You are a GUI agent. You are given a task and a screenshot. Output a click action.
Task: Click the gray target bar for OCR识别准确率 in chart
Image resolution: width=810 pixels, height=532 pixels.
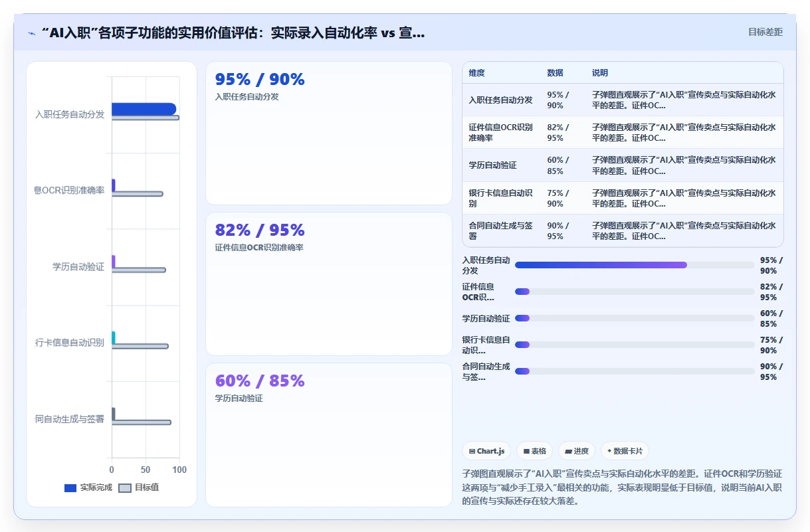[x=137, y=194]
